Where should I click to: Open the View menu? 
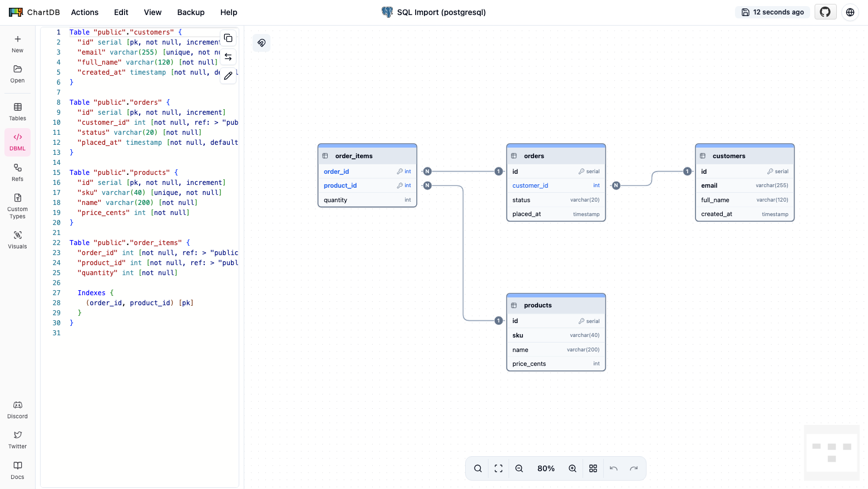tap(152, 12)
